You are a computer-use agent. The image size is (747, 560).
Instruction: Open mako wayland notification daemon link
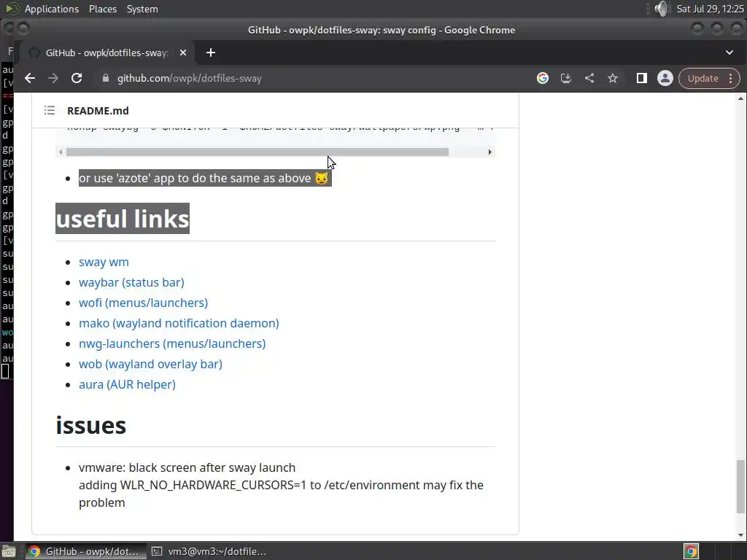[x=179, y=324]
